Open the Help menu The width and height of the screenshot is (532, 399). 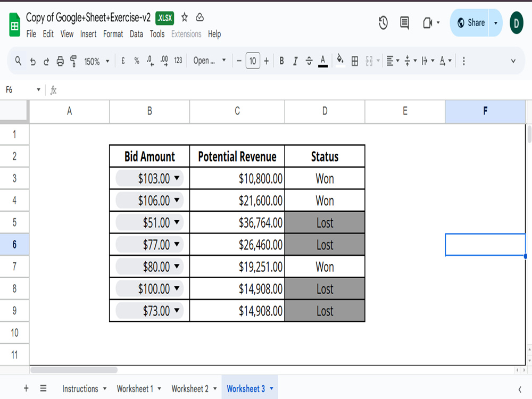[x=214, y=34]
